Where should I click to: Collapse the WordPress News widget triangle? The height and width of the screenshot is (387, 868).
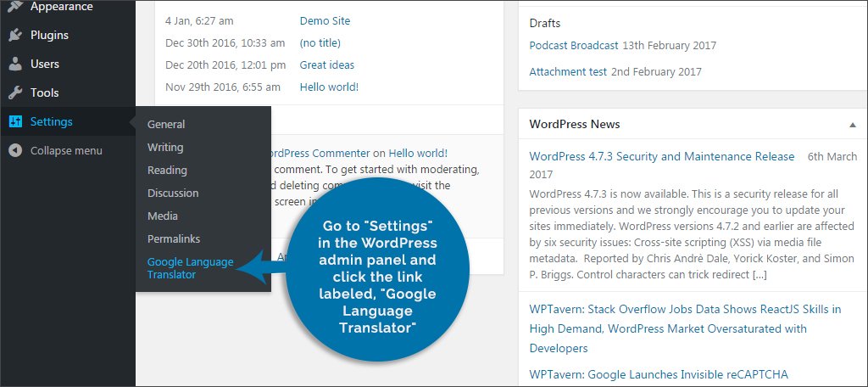click(x=853, y=125)
